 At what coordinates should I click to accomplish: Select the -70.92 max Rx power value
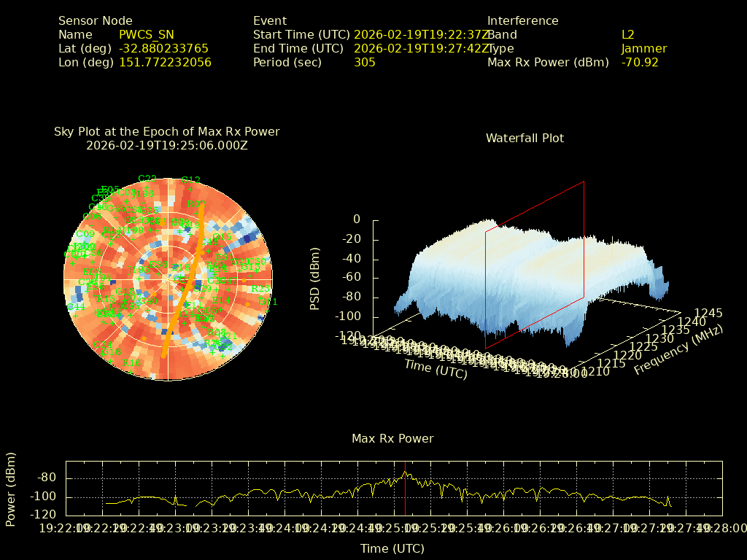tap(640, 62)
